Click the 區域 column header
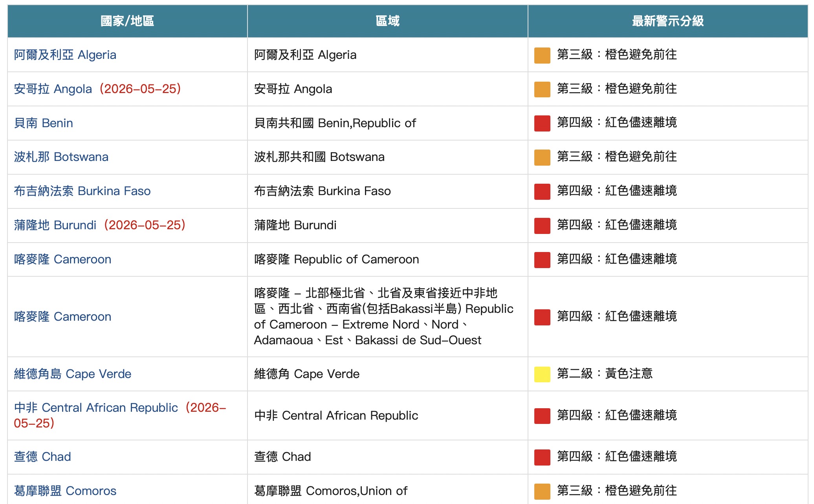 [x=388, y=21]
